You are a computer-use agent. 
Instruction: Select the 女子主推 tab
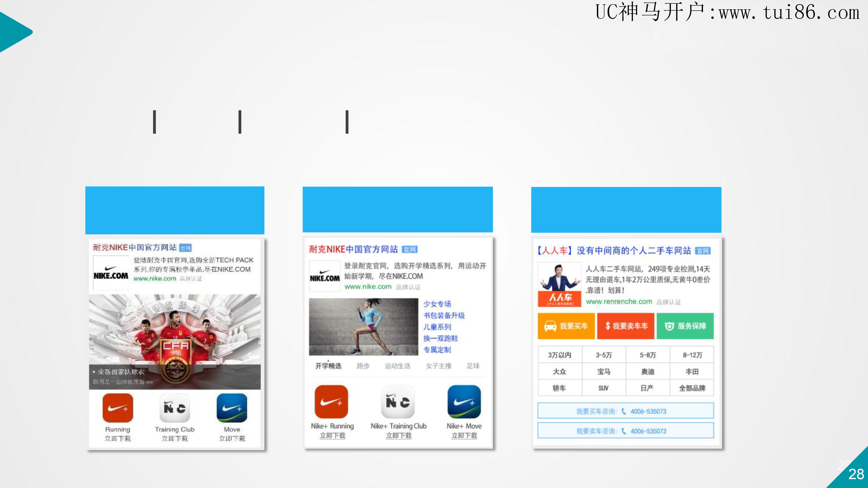pyautogui.click(x=438, y=366)
